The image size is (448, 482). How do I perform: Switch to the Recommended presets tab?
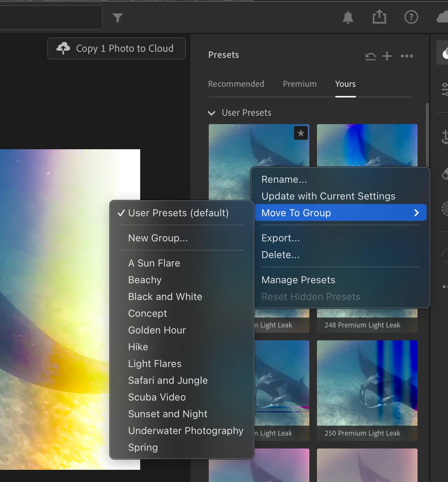click(236, 84)
